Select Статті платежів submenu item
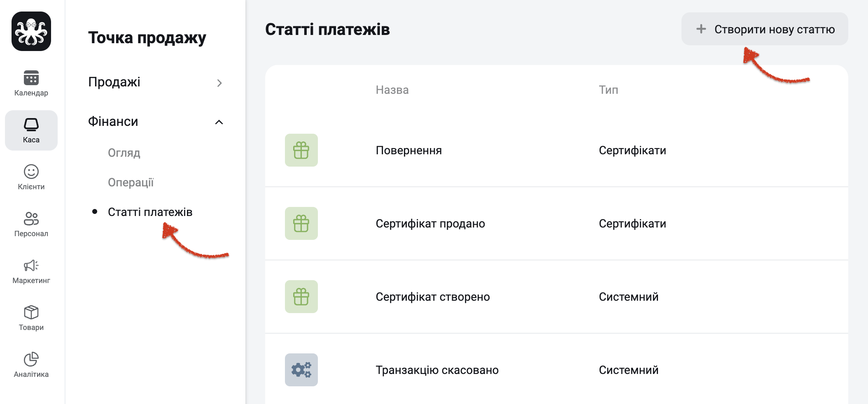 pyautogui.click(x=150, y=212)
